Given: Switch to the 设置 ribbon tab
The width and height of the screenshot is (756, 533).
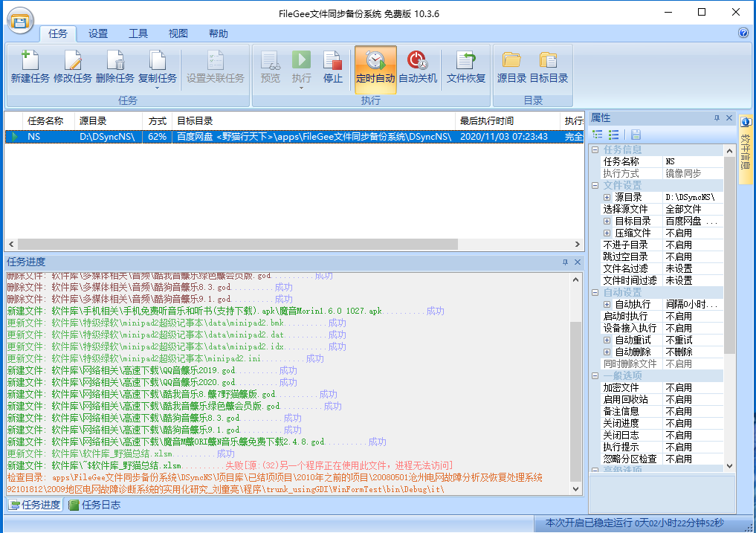Looking at the screenshot, I should click(x=98, y=33).
